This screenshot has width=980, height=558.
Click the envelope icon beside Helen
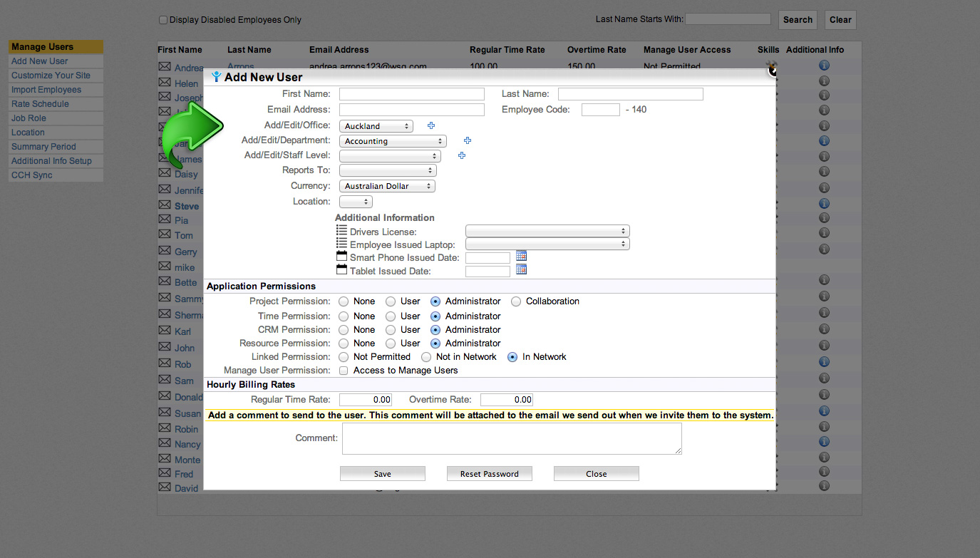[x=165, y=83]
